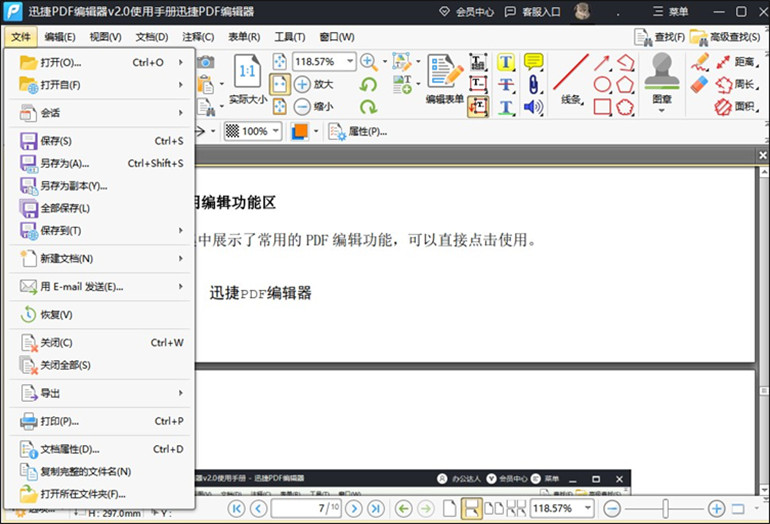
Task: Click the orange fill color swatch
Action: [299, 131]
